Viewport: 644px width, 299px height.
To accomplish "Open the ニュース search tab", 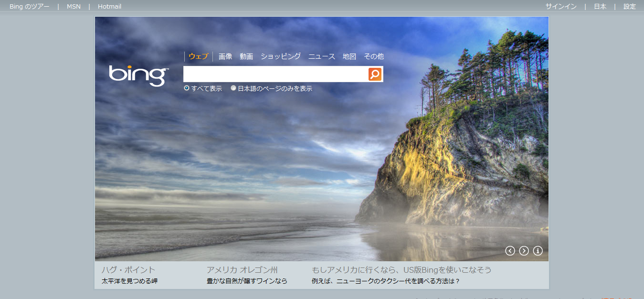I will point(322,56).
